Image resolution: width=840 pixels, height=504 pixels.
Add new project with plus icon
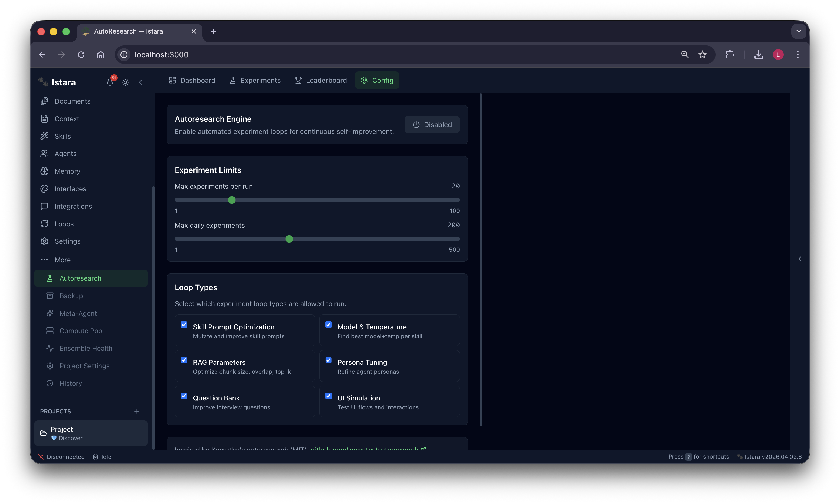pyautogui.click(x=137, y=411)
